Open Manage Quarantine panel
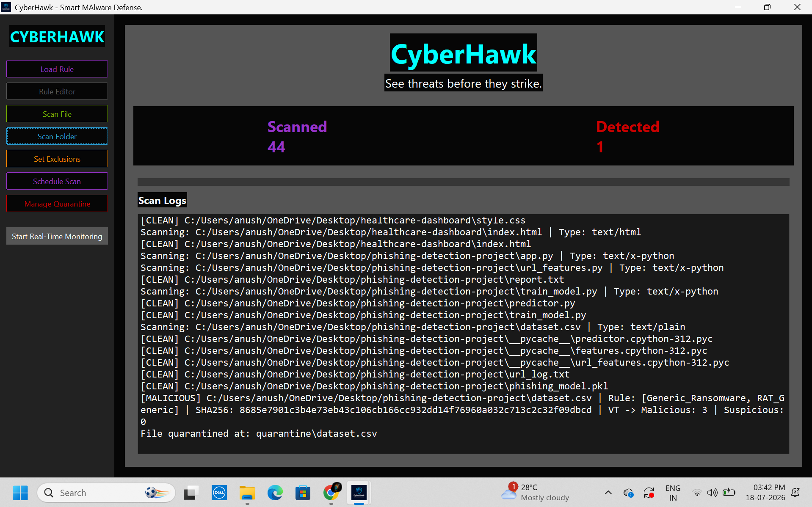This screenshot has height=507, width=812. pos(57,204)
